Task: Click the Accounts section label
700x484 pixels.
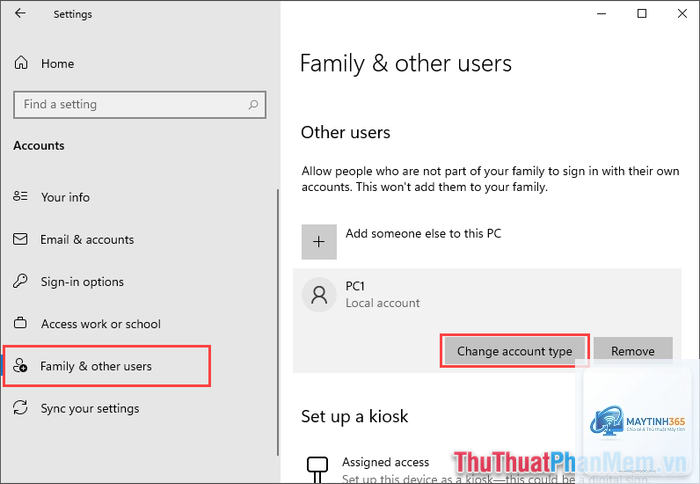Action: coord(39,146)
